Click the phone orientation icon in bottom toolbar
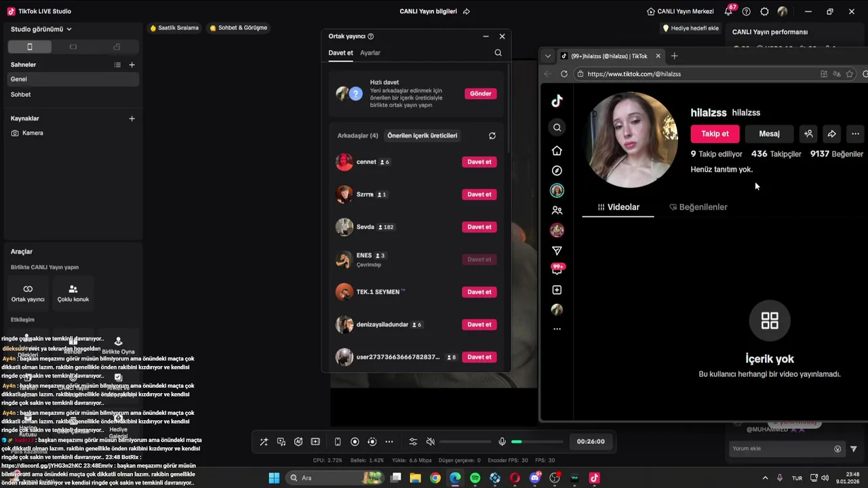This screenshot has width=868, height=488. point(338,442)
